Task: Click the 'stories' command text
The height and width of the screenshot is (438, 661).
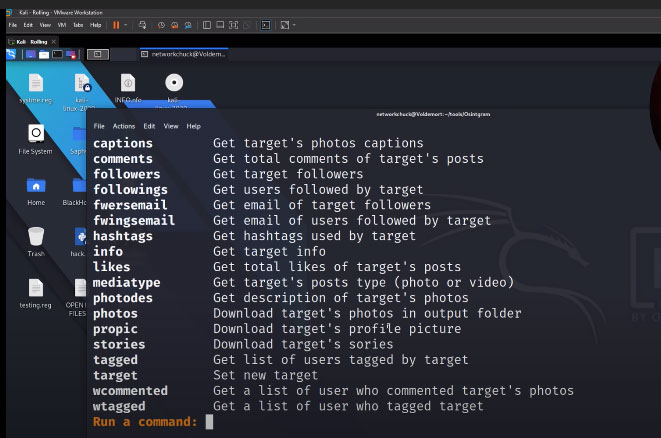Action: pyautogui.click(x=119, y=344)
